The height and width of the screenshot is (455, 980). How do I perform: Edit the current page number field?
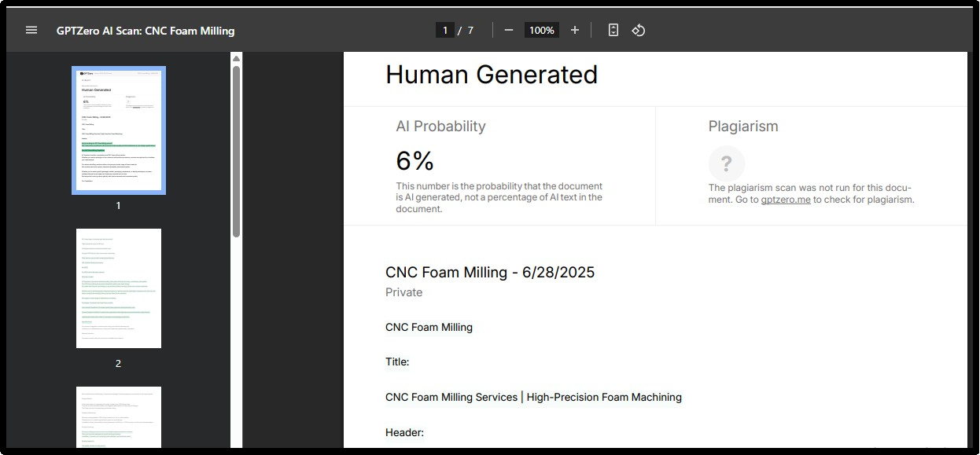(445, 30)
